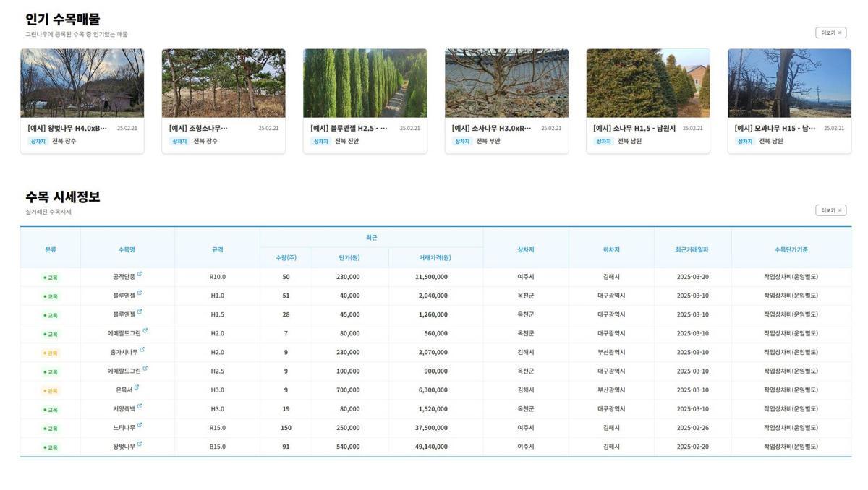This screenshot has width=868, height=490.
Task: Open the link icon next to 느티나무
Action: pyautogui.click(x=140, y=425)
